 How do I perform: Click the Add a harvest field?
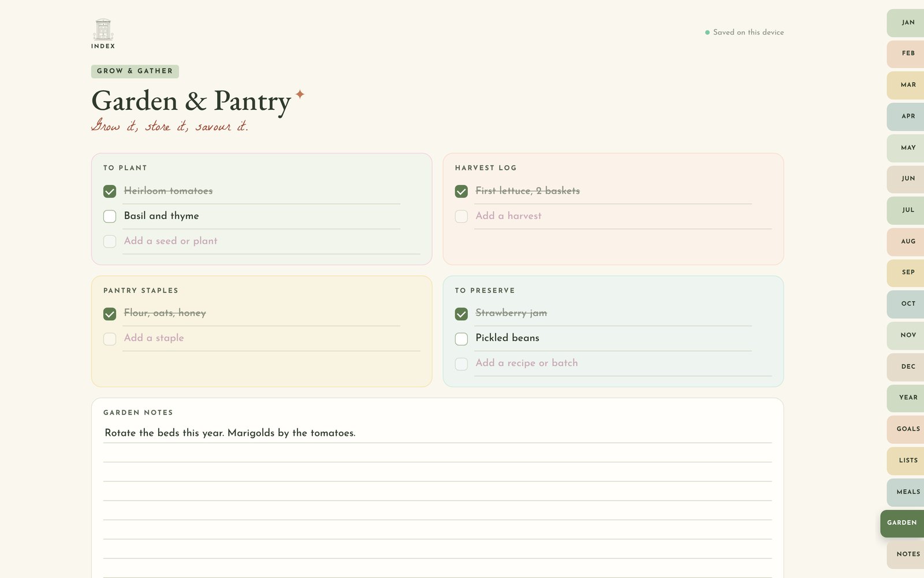coord(623,216)
